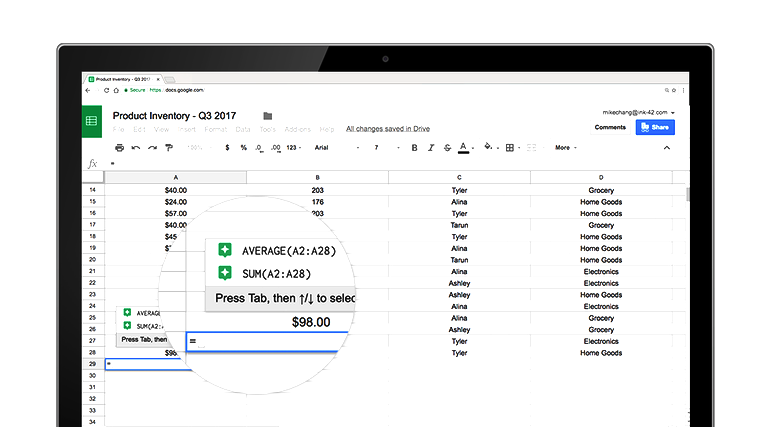Open the Arial font dropdown
The image size is (770, 427).
[x=337, y=147]
